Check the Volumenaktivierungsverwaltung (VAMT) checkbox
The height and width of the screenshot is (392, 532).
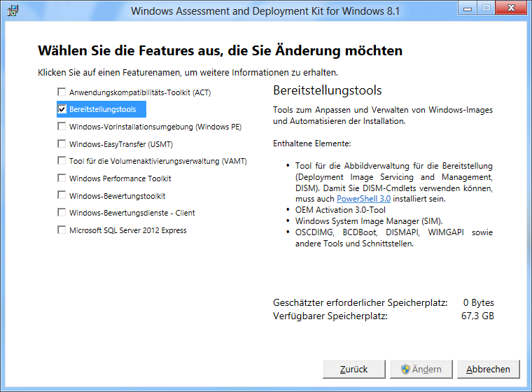click(x=62, y=160)
